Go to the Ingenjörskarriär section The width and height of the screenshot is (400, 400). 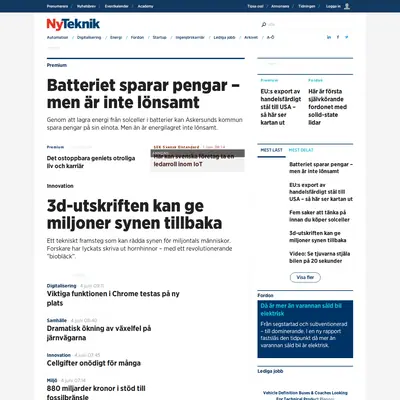(x=190, y=37)
